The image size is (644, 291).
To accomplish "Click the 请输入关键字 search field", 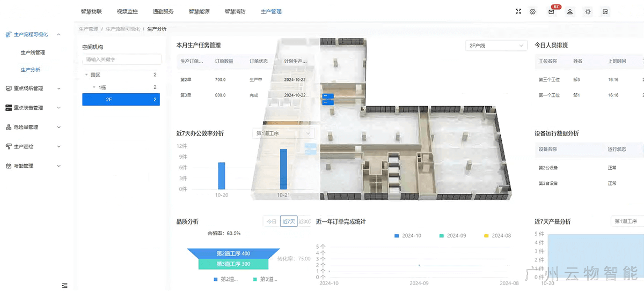I will click(122, 59).
